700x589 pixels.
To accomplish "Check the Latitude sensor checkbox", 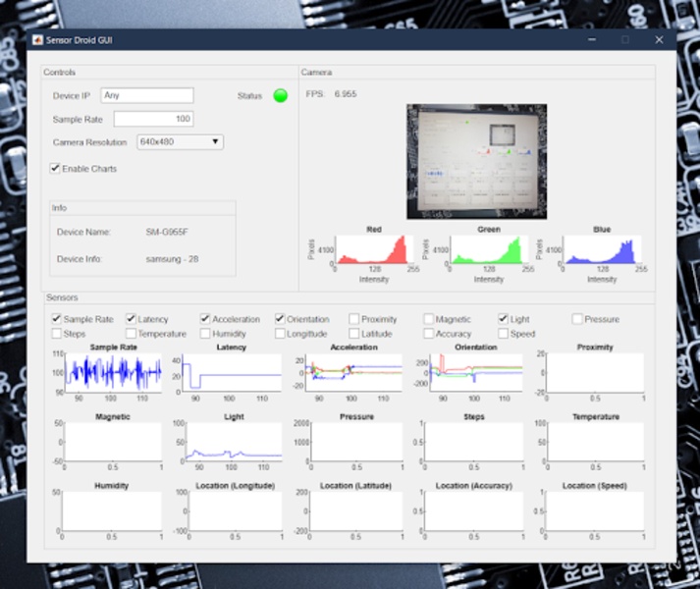I will (354, 334).
